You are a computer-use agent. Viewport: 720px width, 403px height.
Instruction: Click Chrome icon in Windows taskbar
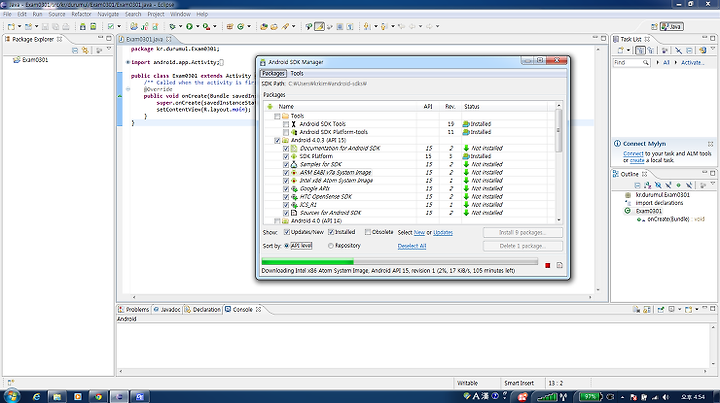pyautogui.click(x=98, y=397)
